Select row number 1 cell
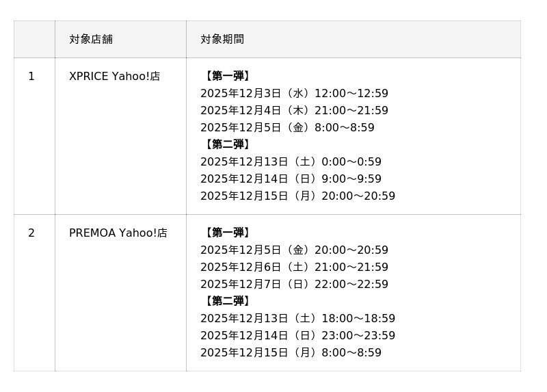 pos(31,77)
